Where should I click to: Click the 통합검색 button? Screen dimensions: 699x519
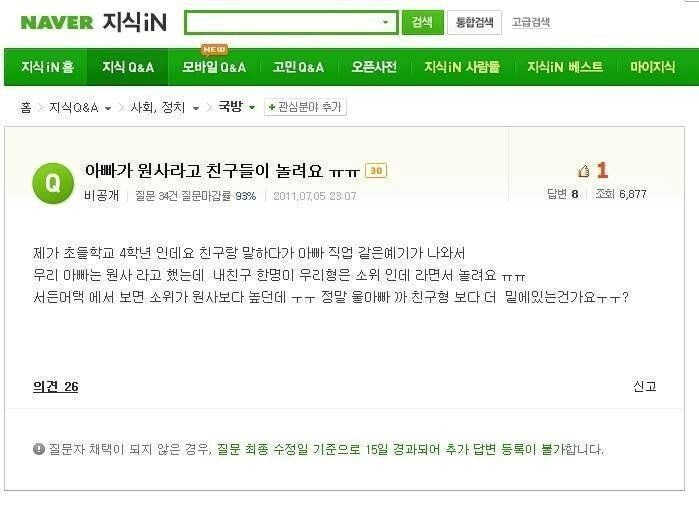(x=474, y=22)
